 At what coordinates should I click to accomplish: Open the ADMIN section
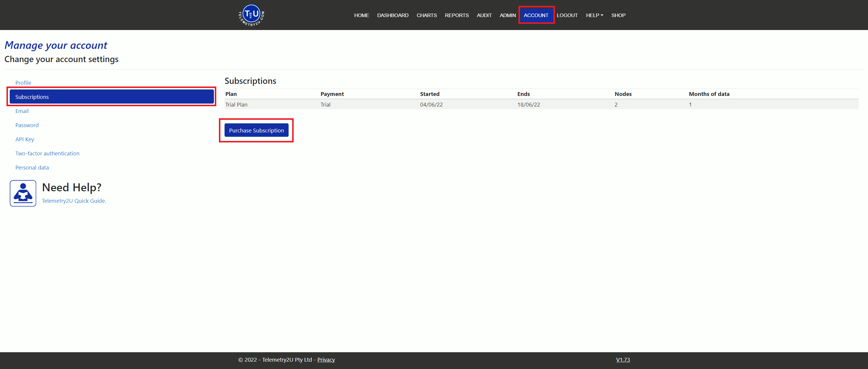coord(508,15)
